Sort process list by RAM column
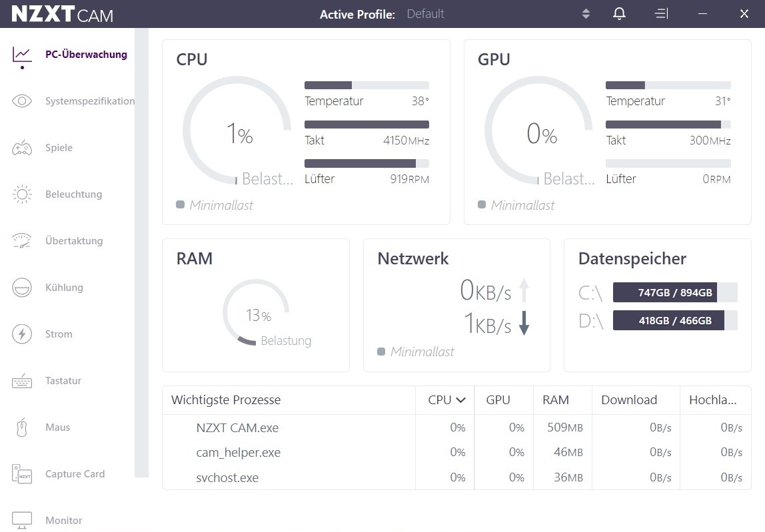 tap(556, 400)
